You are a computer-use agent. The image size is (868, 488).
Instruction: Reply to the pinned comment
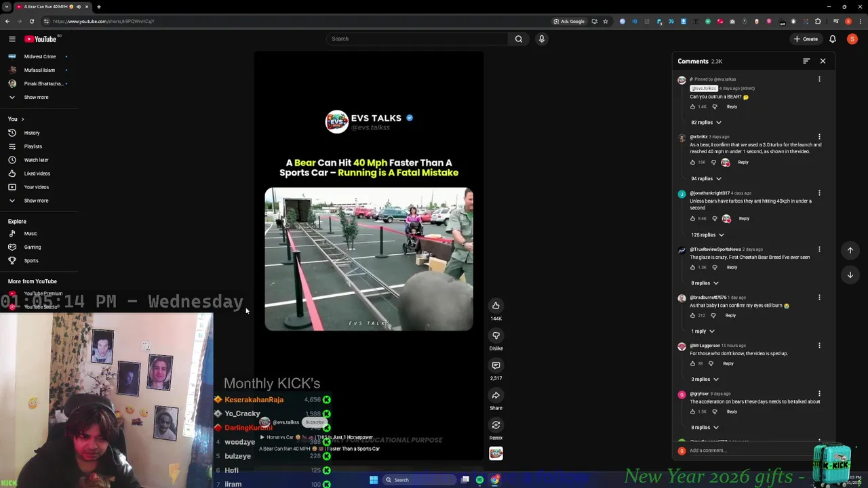[732, 106]
